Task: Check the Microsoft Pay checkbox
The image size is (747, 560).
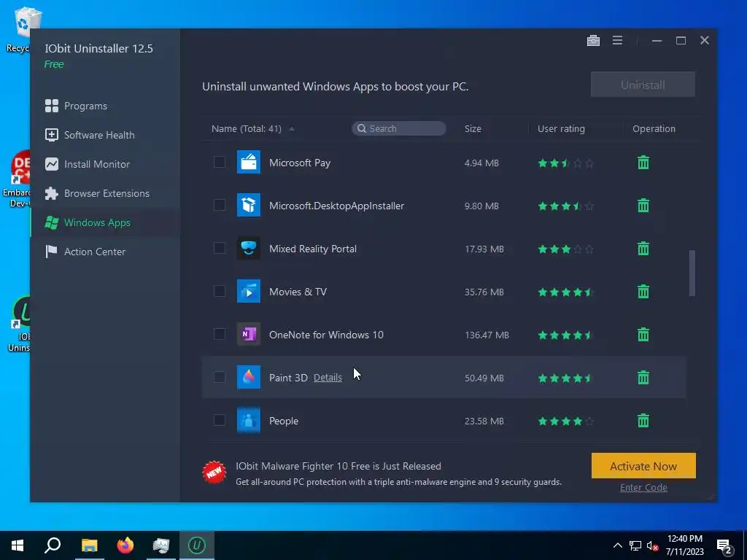Action: pos(219,162)
